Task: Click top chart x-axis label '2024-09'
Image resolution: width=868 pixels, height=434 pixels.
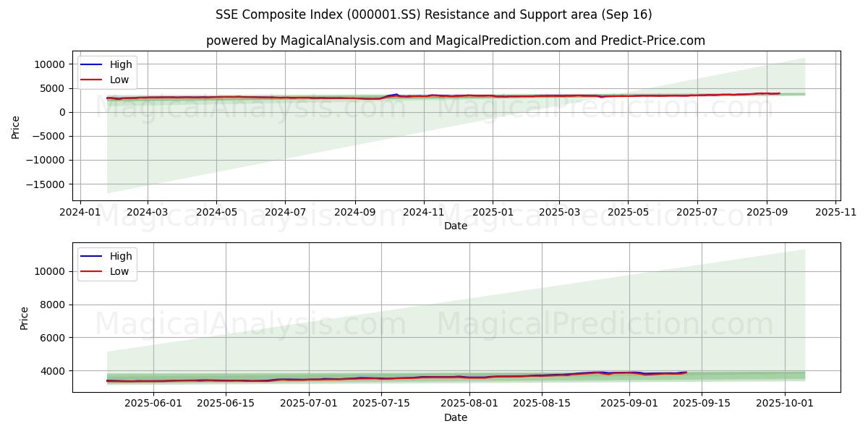Action: (x=354, y=213)
